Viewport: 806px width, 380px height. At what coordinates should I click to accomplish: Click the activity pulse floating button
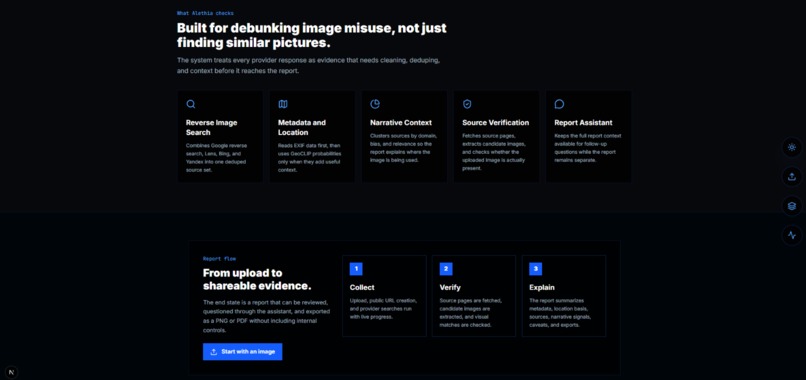tap(792, 236)
